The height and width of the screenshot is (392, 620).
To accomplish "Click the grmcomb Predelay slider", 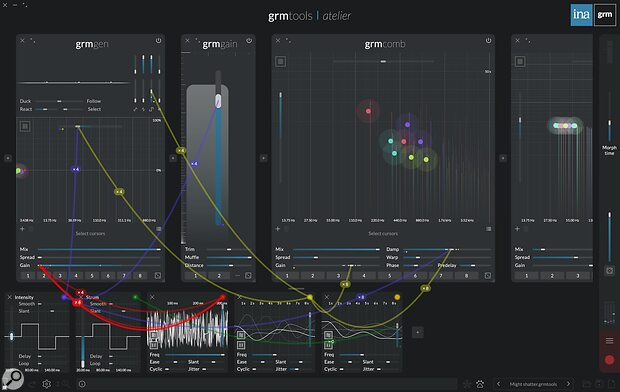I will (x=474, y=265).
